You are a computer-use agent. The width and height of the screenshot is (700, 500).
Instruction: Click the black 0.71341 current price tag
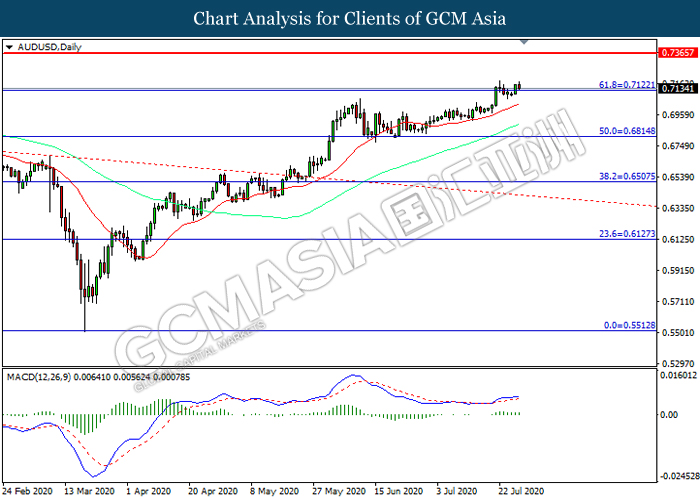click(678, 90)
